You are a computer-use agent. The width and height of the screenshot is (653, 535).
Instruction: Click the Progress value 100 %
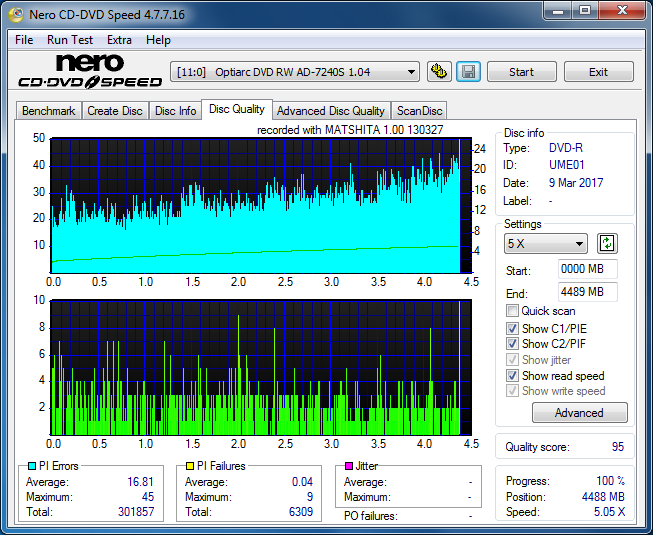(x=611, y=481)
